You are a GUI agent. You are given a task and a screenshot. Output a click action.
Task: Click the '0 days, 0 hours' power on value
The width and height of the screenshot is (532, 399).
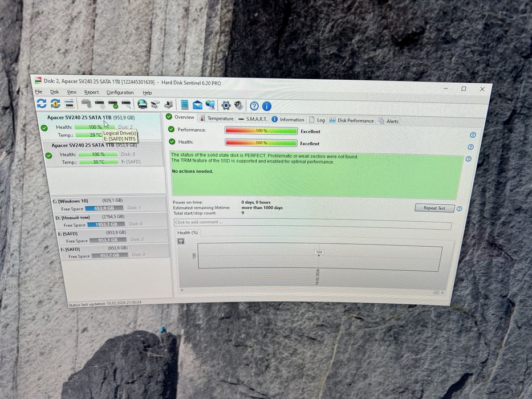(x=256, y=202)
